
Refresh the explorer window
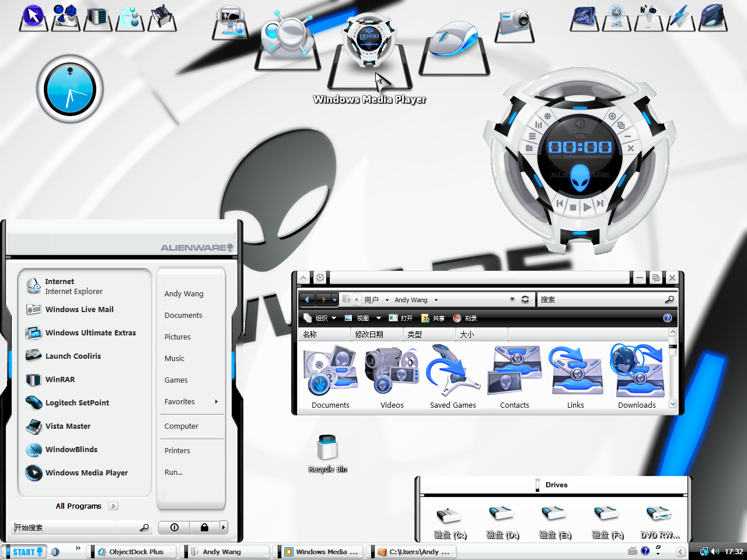tap(525, 299)
